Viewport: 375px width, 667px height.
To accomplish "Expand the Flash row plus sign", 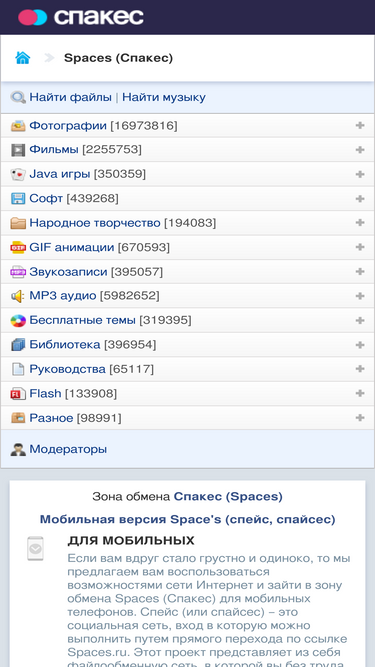I will 360,393.
